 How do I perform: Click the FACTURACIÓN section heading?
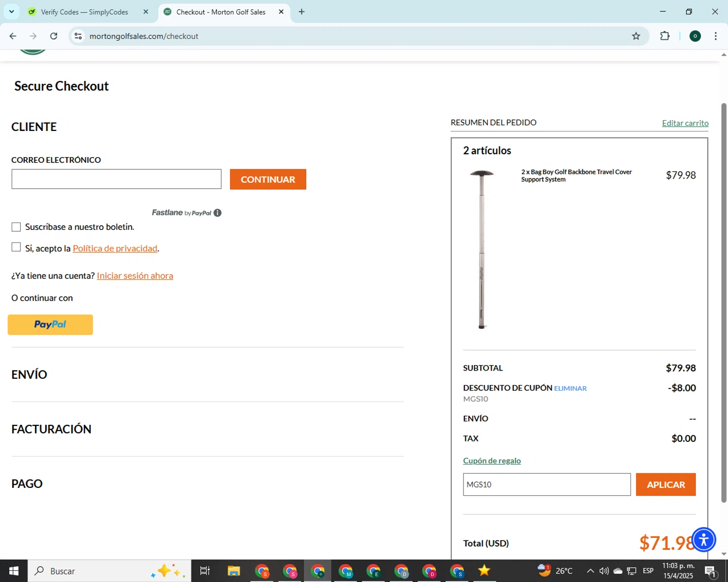(51, 429)
